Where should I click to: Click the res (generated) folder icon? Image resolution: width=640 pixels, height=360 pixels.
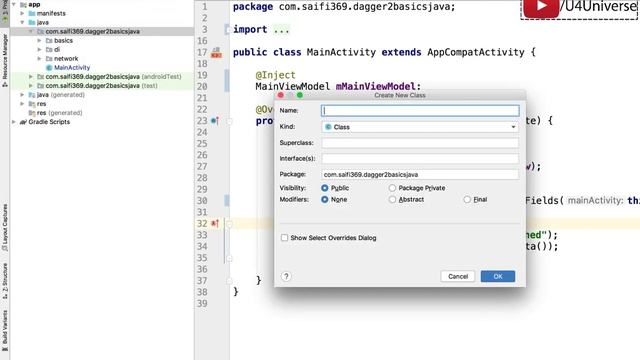(x=32, y=113)
